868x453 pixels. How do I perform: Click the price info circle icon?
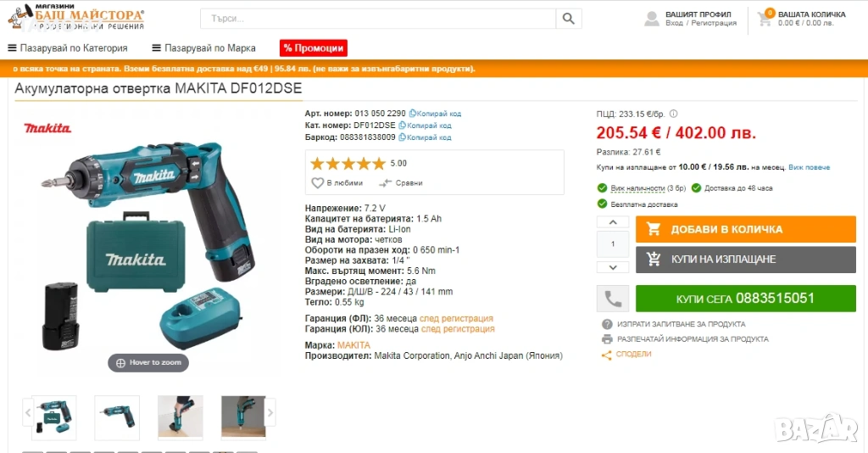click(673, 114)
